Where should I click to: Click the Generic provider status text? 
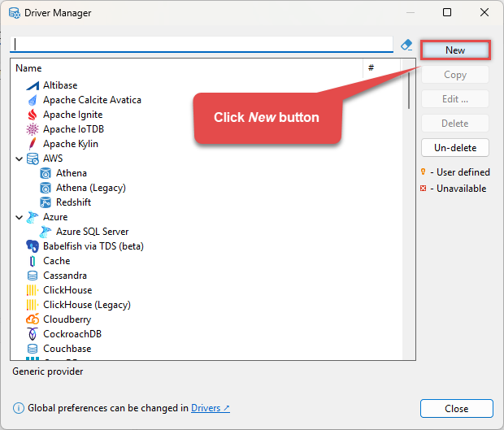(48, 371)
